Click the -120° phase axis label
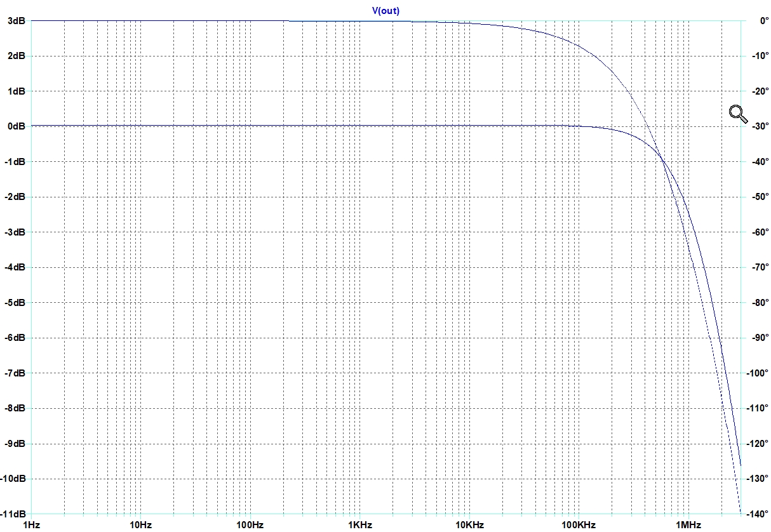 tap(759, 443)
